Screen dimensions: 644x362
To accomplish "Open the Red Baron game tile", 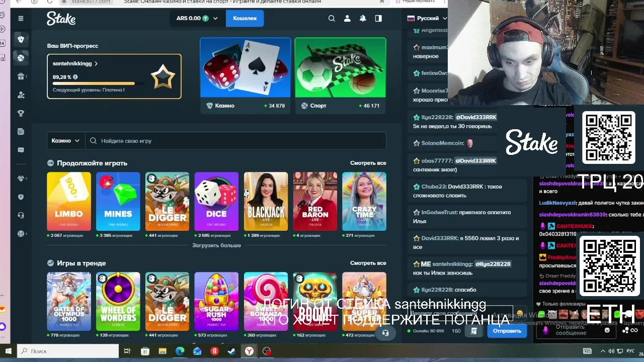I will coord(315,201).
